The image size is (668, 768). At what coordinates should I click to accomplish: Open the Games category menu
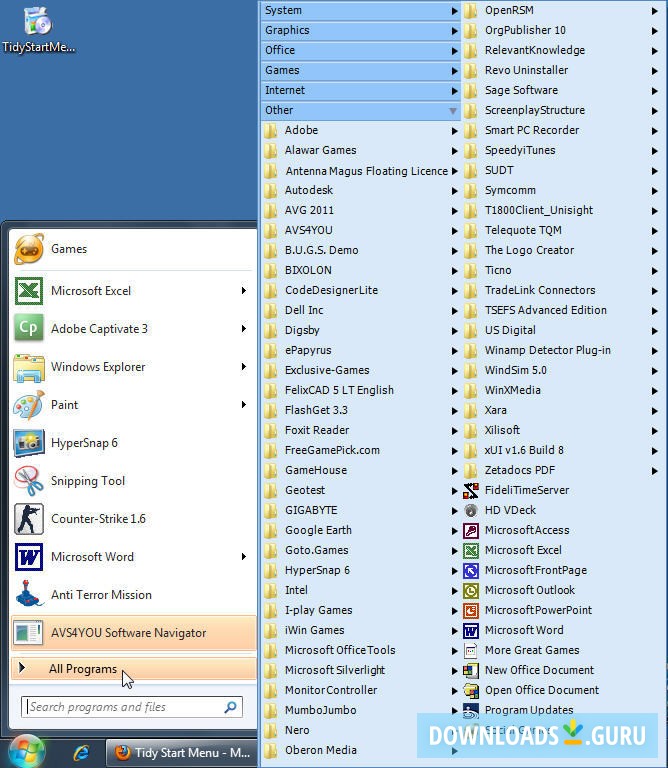361,71
